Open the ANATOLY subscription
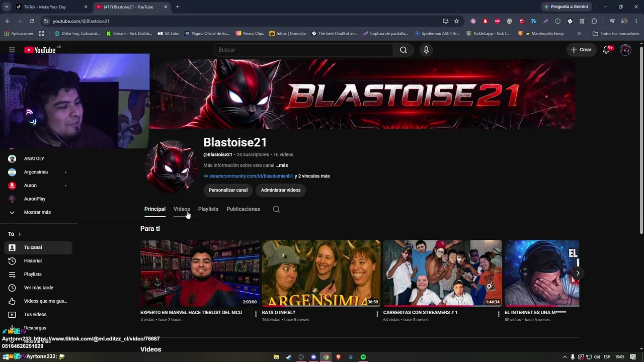Screen dimensions: 644x362 coord(38,159)
